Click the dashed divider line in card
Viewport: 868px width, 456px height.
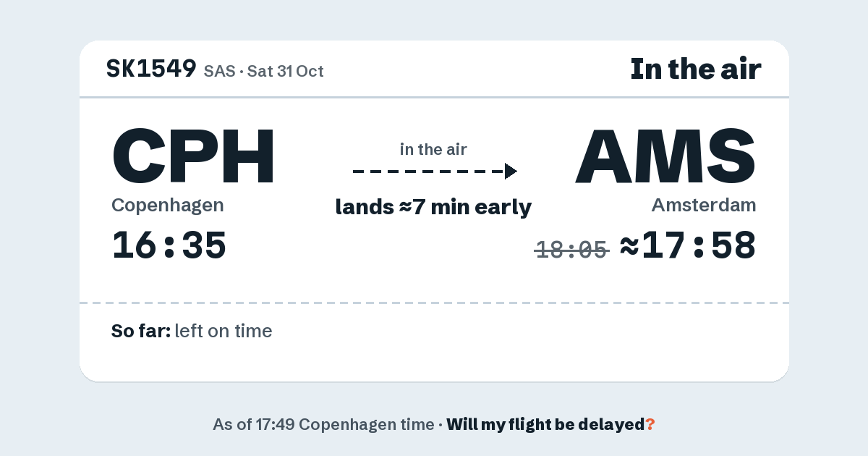[434, 303]
